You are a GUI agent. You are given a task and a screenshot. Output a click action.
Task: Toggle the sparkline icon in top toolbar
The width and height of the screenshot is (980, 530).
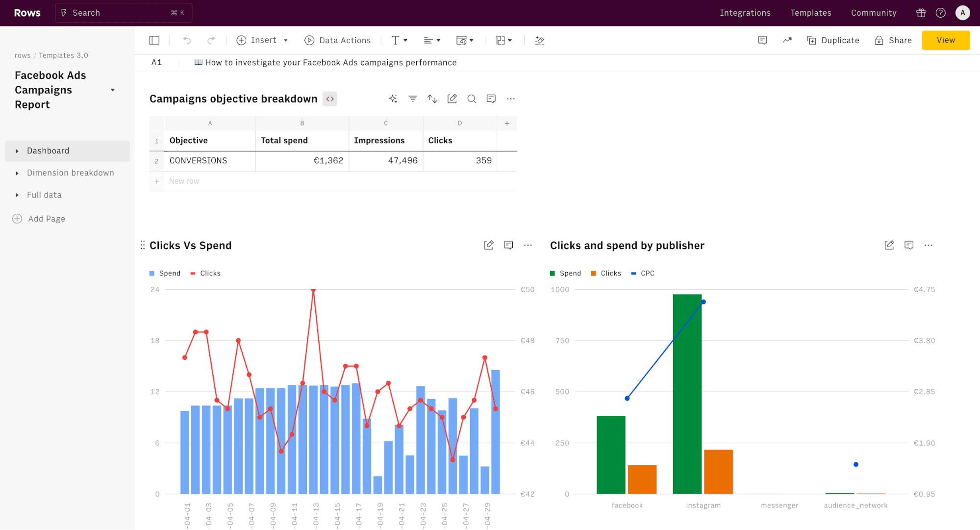(x=787, y=41)
